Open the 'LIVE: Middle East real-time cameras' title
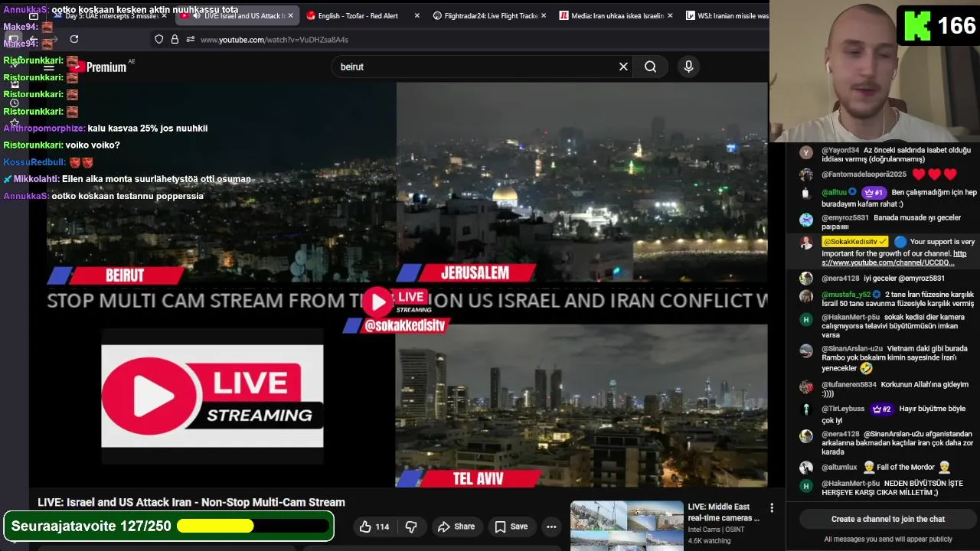The width and height of the screenshot is (980, 551). click(x=724, y=512)
